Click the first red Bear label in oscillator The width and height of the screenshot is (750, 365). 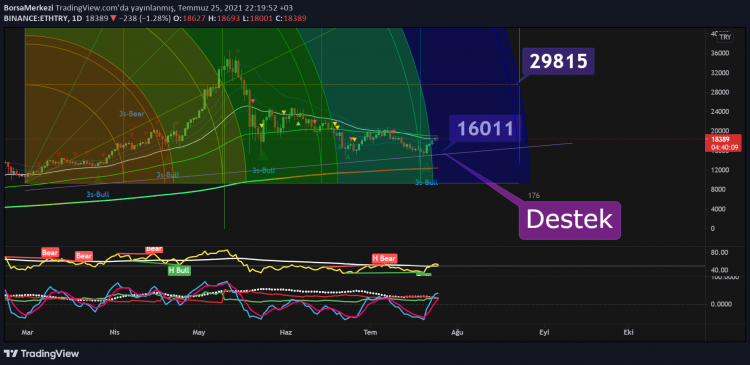49,252
